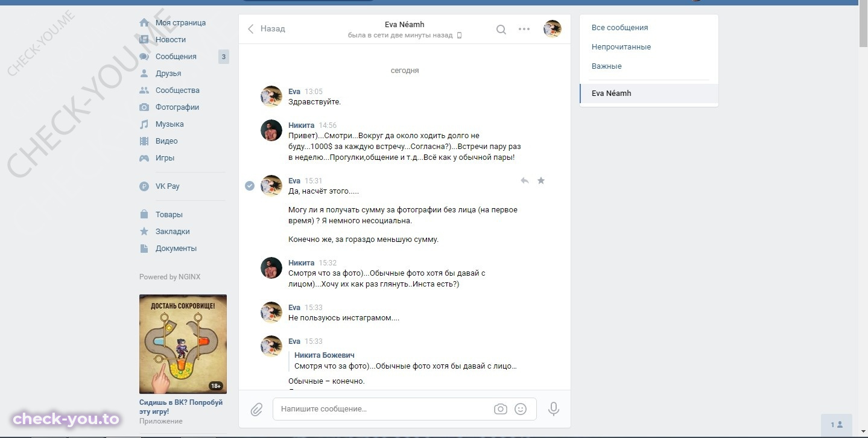This screenshot has width=868, height=438.
Task: Open Друзья menu item
Action: point(168,74)
